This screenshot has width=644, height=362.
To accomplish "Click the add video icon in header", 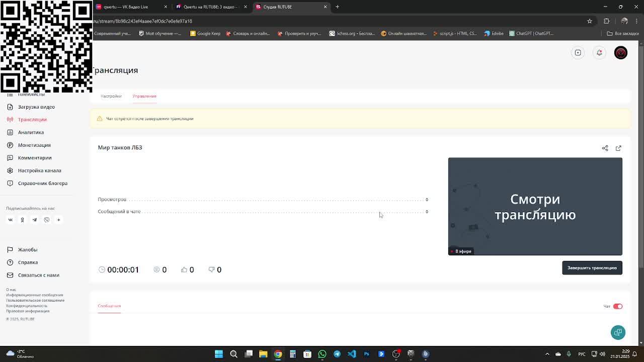I will (x=578, y=53).
